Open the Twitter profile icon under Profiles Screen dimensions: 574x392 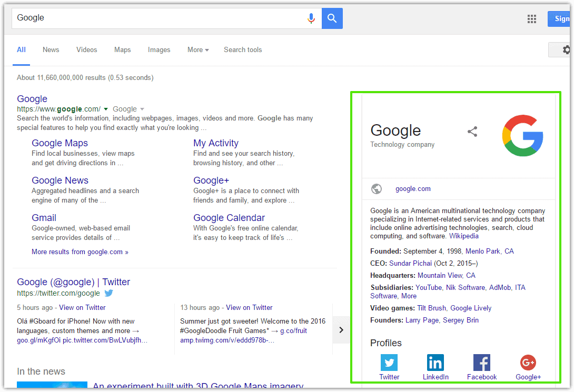(389, 363)
